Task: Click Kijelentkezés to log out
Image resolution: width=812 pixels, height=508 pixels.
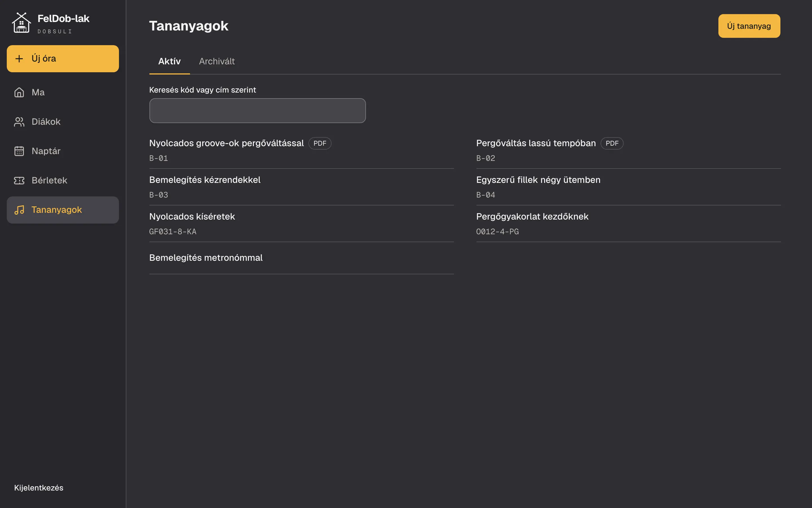Action: pos(39,488)
